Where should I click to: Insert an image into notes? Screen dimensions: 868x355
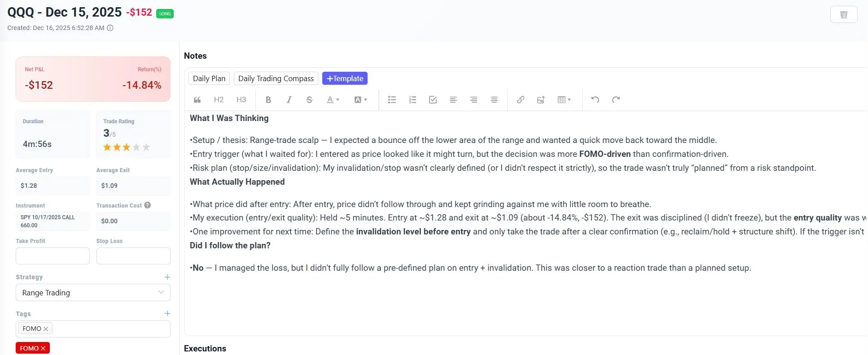pos(541,100)
